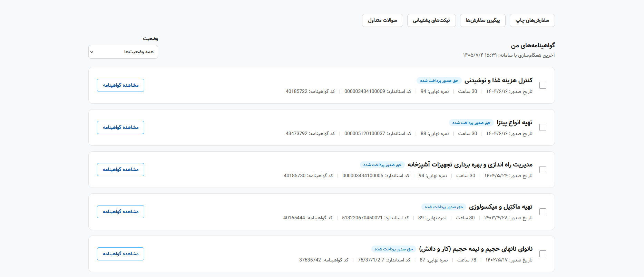Click standard code 000005120100037

(378, 133)
